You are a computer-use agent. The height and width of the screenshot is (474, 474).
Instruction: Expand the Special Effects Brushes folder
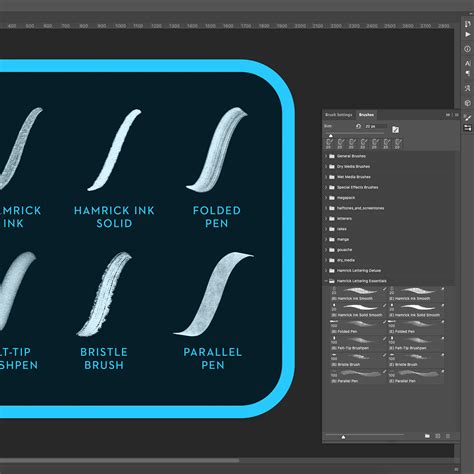[326, 187]
